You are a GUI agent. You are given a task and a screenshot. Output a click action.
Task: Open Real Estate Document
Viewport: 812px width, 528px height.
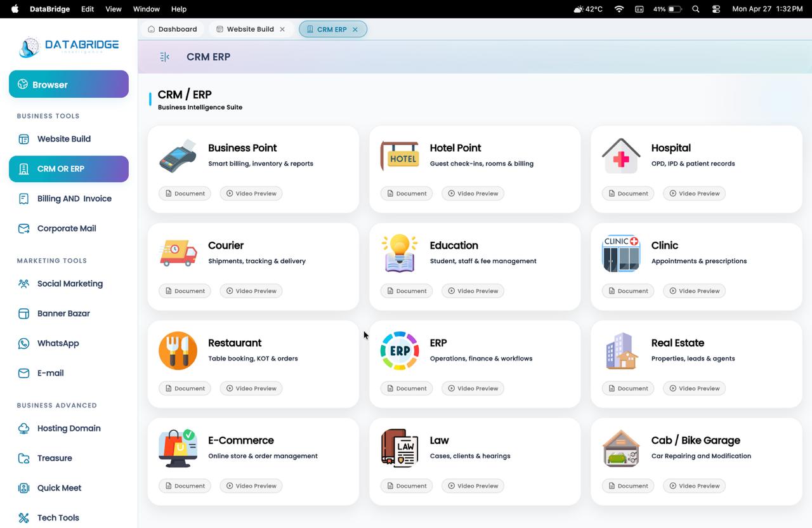[x=628, y=388]
